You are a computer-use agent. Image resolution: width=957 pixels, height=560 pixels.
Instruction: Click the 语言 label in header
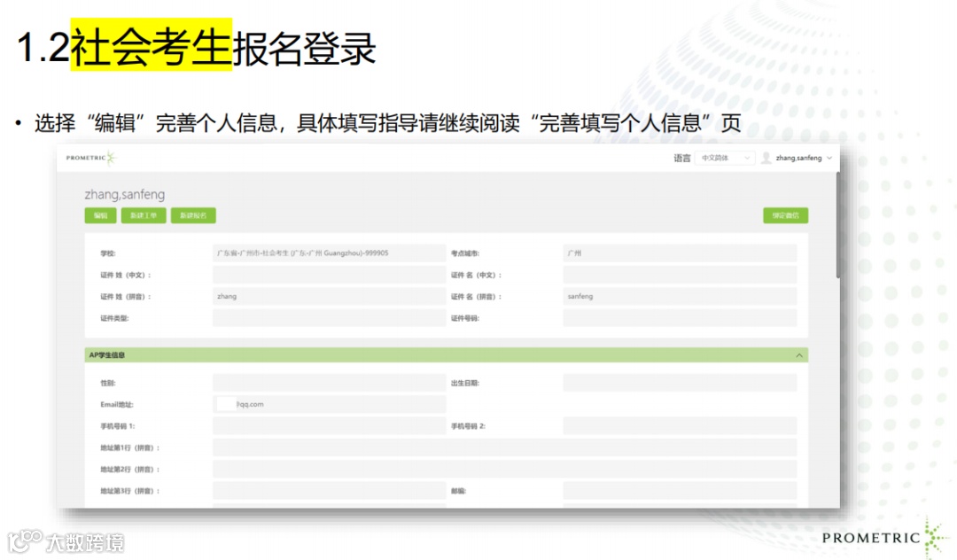coord(681,158)
